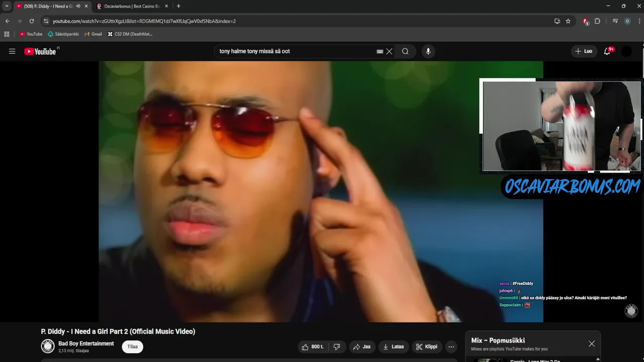Click the video title text
644x362 pixels.
click(x=118, y=331)
